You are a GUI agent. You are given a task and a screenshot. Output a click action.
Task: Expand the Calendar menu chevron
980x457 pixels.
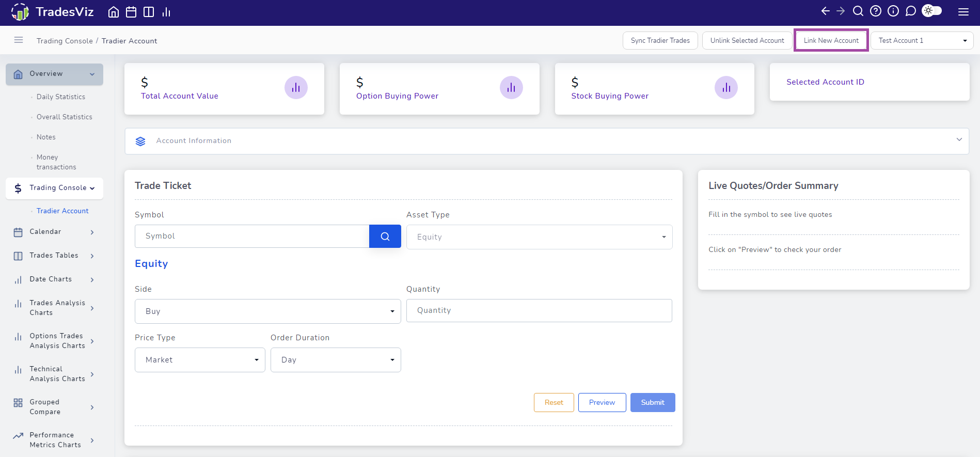point(92,232)
